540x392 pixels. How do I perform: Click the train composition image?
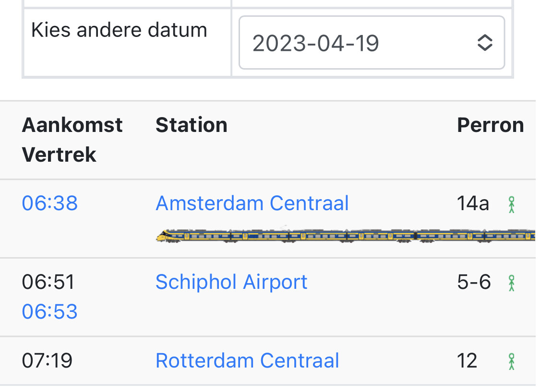point(346,236)
